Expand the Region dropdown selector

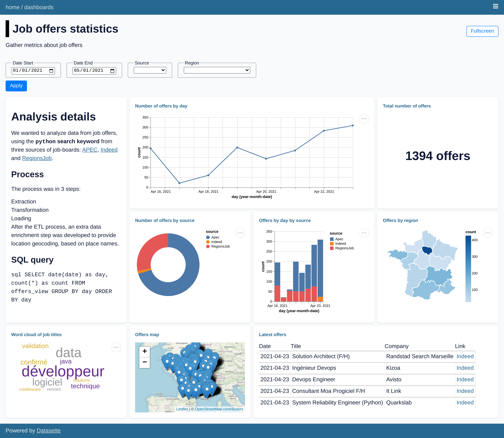[x=216, y=70]
